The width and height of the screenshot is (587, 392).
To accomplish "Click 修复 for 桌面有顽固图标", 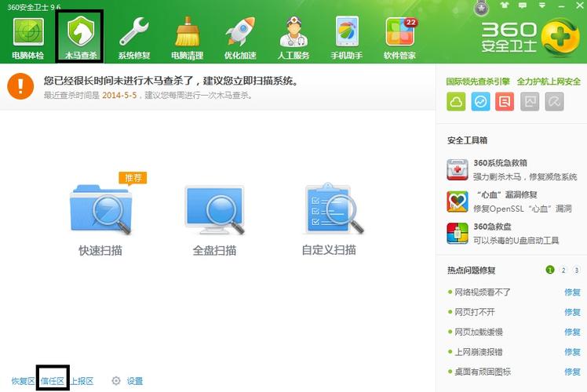I will coord(572,372).
